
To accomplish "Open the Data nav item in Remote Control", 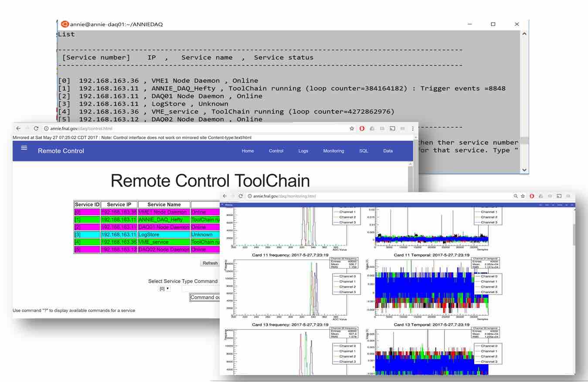I will point(388,151).
